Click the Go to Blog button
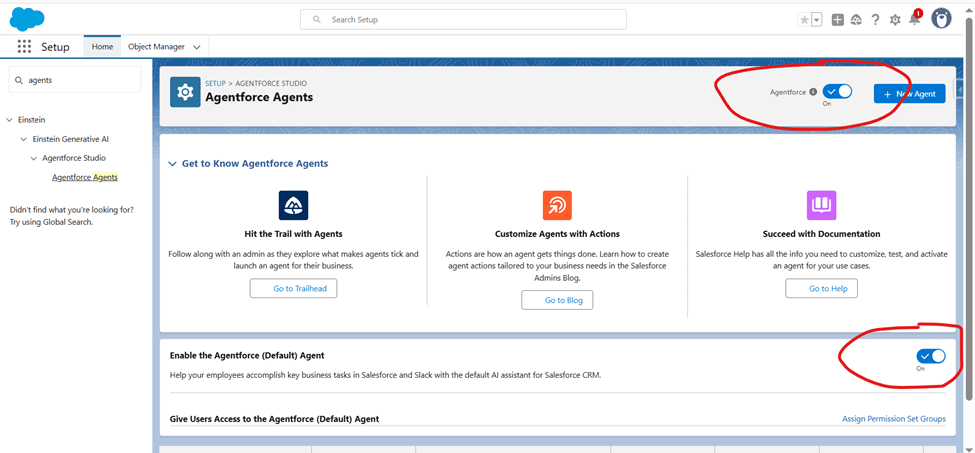The image size is (975, 453). coord(557,300)
